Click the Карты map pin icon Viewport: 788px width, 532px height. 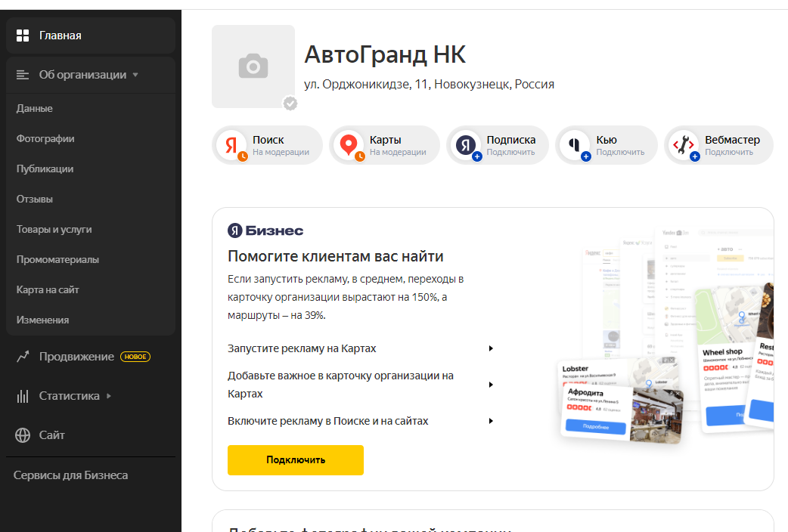click(349, 145)
